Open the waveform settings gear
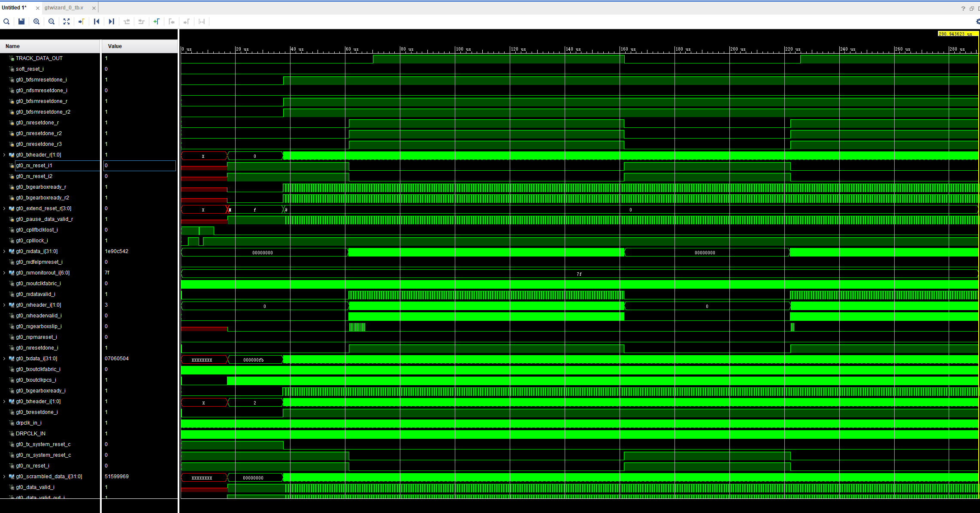Viewport: 980px width, 513px height. click(977, 21)
